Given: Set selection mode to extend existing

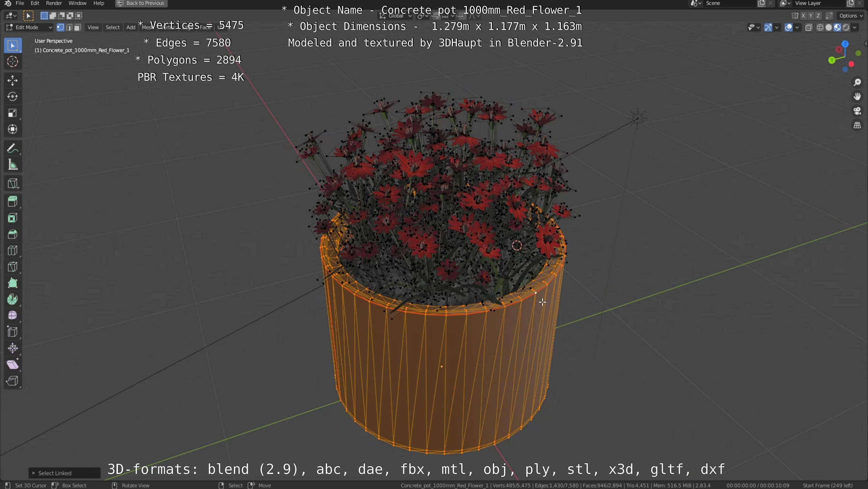Looking at the screenshot, I should 53,16.
